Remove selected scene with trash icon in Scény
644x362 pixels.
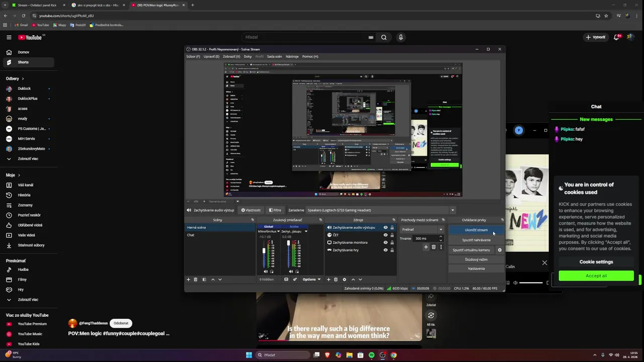pyautogui.click(x=196, y=280)
